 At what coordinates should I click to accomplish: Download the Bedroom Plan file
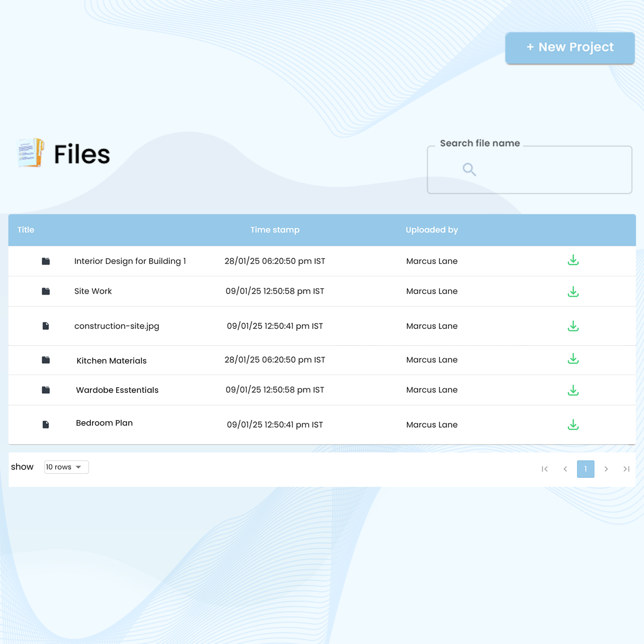pos(573,425)
